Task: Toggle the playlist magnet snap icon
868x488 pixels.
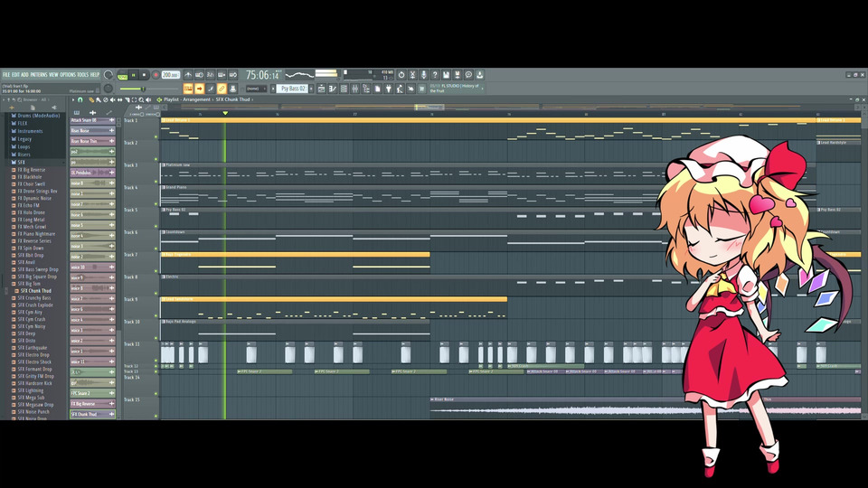Action: 80,99
